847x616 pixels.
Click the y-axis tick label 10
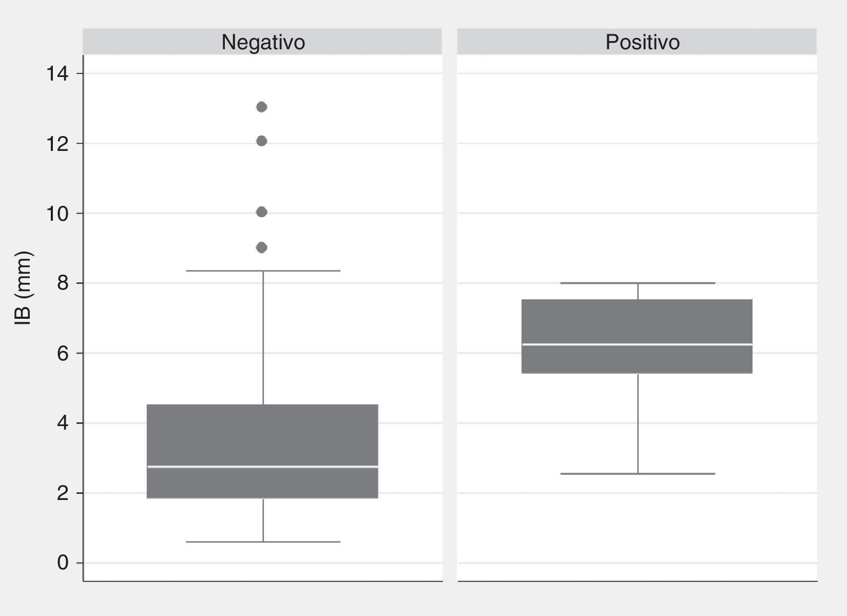pyautogui.click(x=57, y=214)
